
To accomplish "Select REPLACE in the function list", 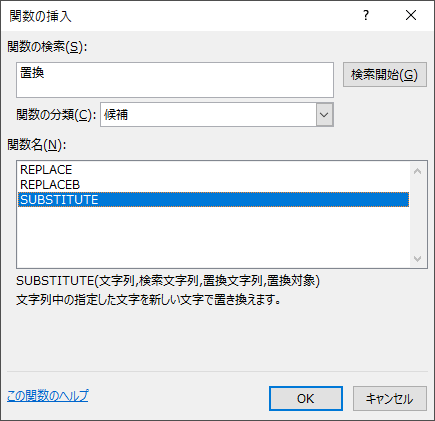I will coord(213,170).
